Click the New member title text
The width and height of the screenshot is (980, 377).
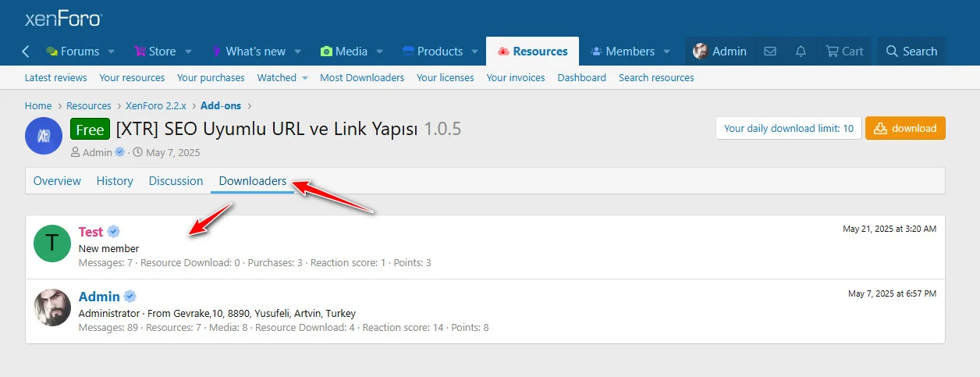click(x=109, y=249)
